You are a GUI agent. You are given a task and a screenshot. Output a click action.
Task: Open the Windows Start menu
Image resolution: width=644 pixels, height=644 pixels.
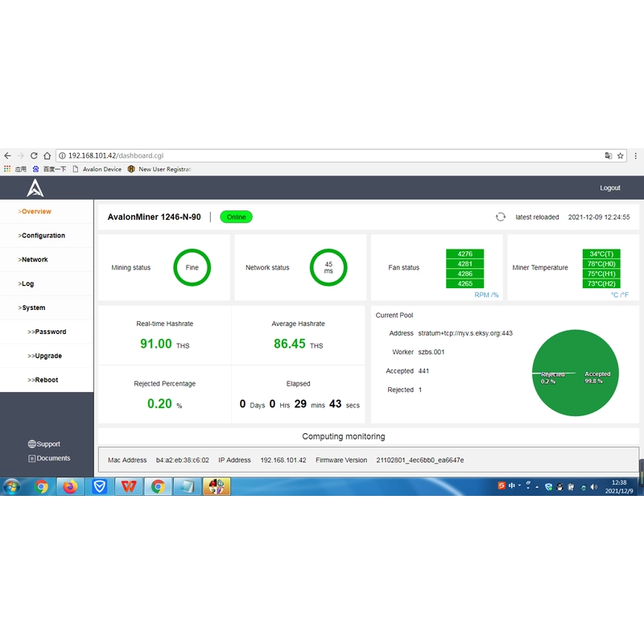[x=11, y=487]
